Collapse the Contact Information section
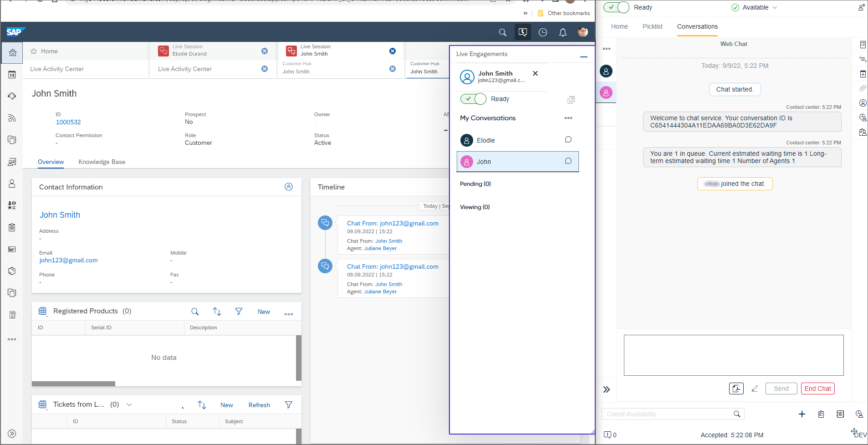The width and height of the screenshot is (868, 445). coord(289,187)
